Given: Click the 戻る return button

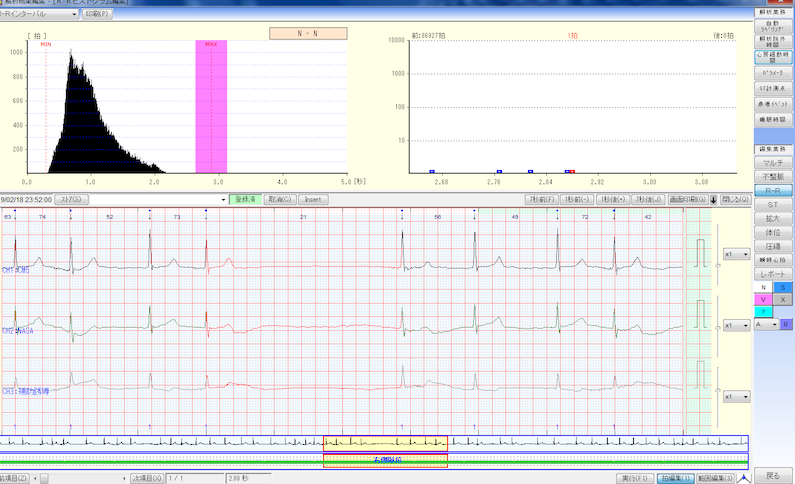Looking at the screenshot, I should click(x=773, y=475).
